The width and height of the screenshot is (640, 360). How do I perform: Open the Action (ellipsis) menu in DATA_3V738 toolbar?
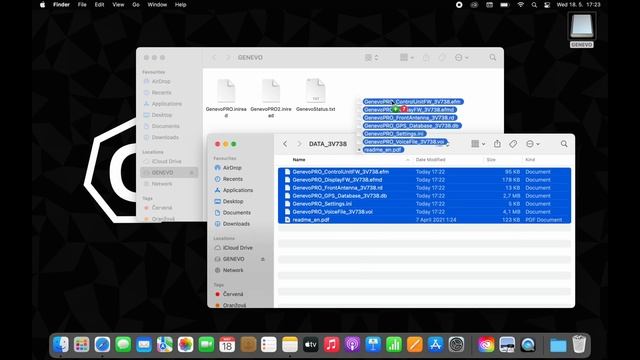click(x=533, y=144)
